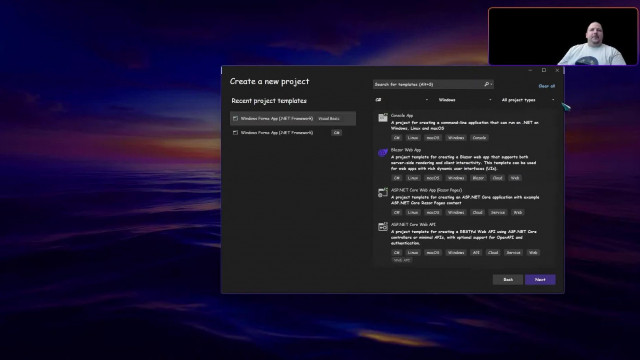Screen dimensions: 640x360
Task: Select Windows Forms App C# recent row
Action: click(x=293, y=133)
